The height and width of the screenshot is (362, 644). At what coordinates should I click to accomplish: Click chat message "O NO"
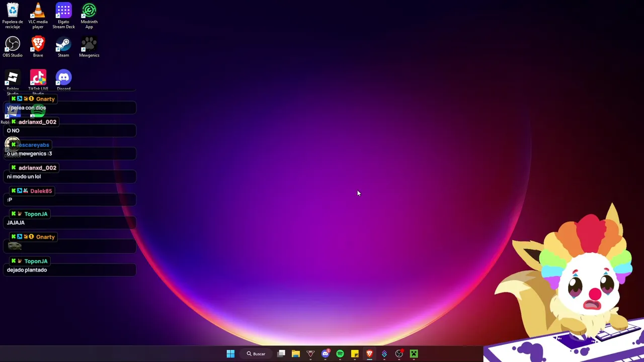coord(13,131)
